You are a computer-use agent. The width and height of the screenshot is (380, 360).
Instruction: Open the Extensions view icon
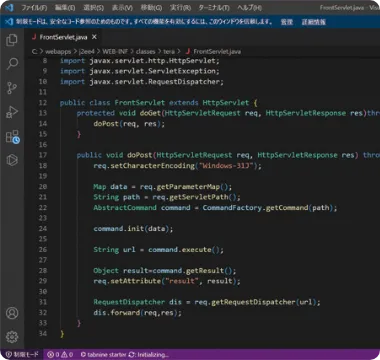(12, 136)
